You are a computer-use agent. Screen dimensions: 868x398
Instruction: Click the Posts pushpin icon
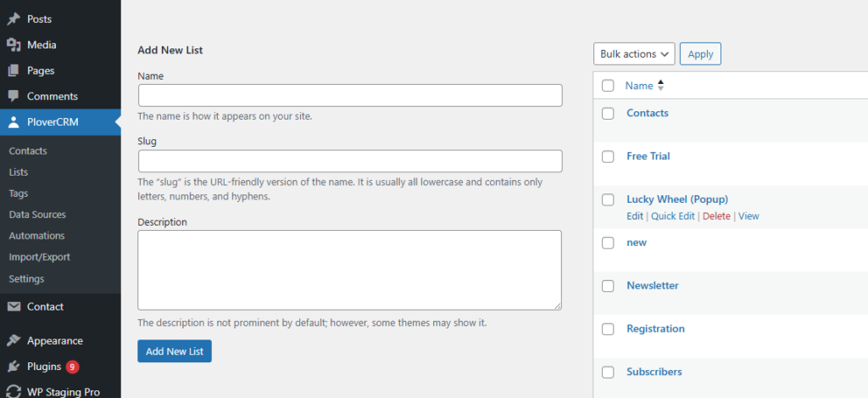[14, 19]
